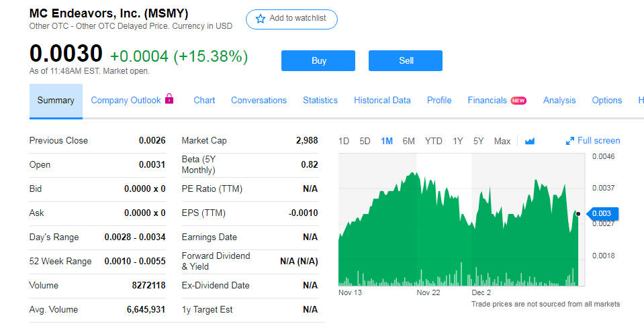
Task: Switch to the Conversations tab
Action: click(259, 101)
